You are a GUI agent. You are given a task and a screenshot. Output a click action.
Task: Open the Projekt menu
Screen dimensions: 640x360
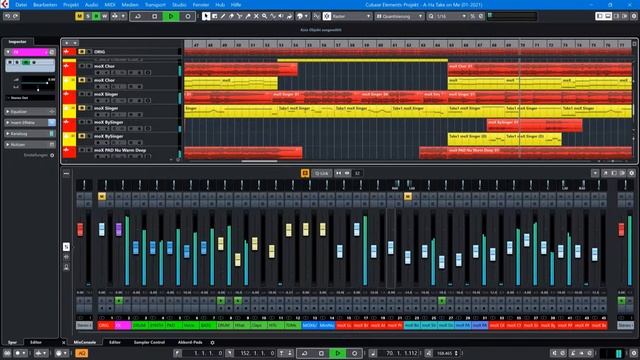pos(71,5)
